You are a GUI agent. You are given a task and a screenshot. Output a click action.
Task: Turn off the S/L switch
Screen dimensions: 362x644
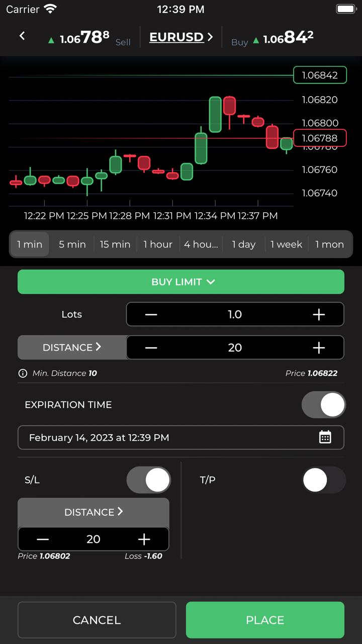(148, 480)
